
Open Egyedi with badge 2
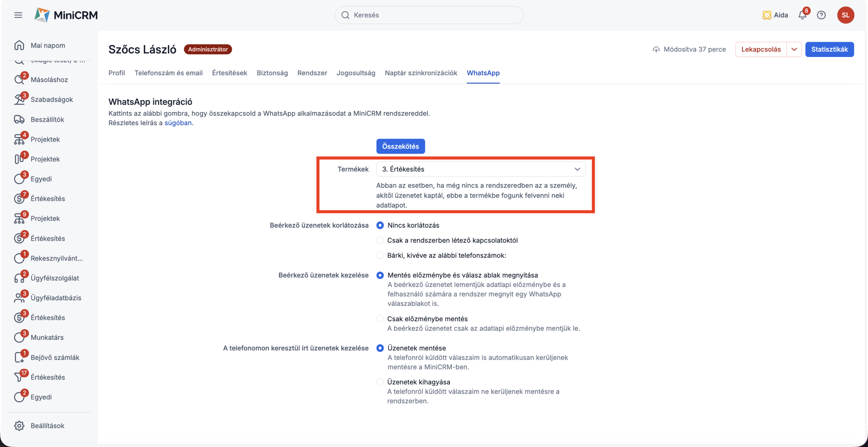[x=41, y=397]
